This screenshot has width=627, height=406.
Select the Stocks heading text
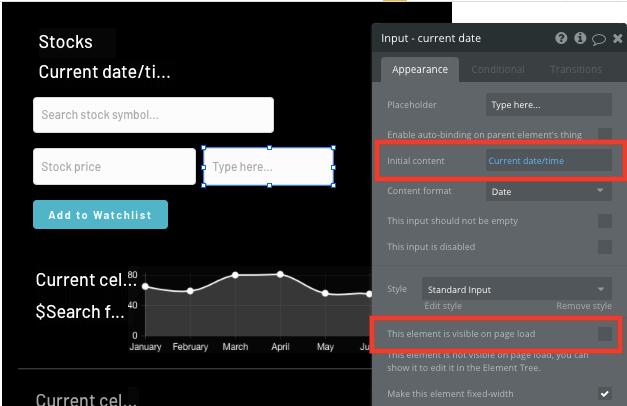point(66,42)
